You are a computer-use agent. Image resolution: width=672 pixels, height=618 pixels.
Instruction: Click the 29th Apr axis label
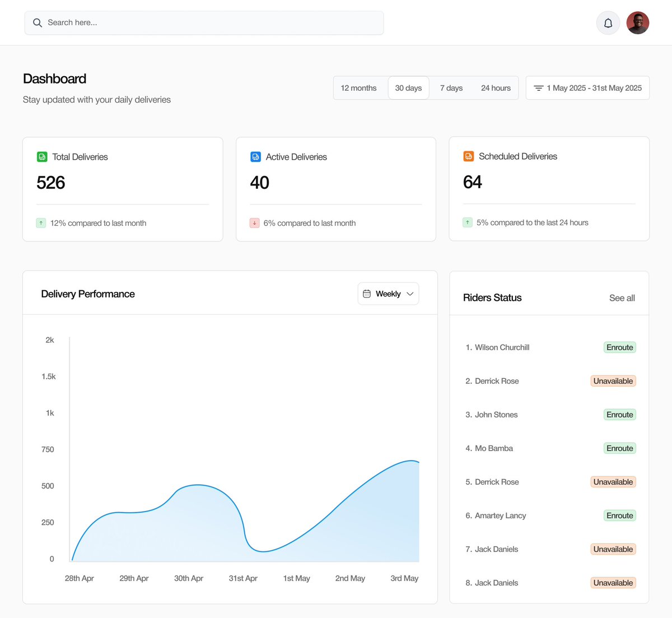pos(134,578)
